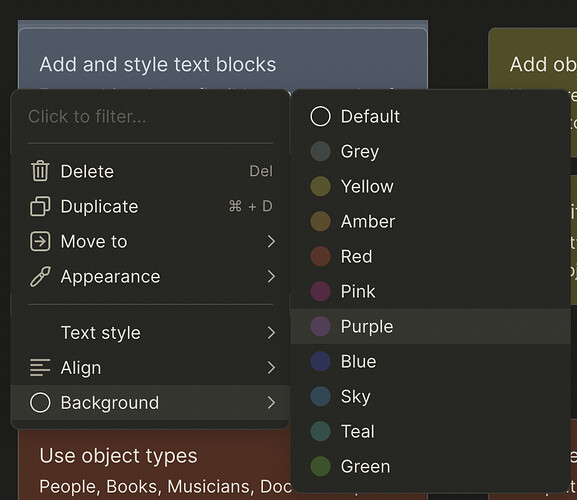Click the 'Amber' background label

click(x=368, y=221)
